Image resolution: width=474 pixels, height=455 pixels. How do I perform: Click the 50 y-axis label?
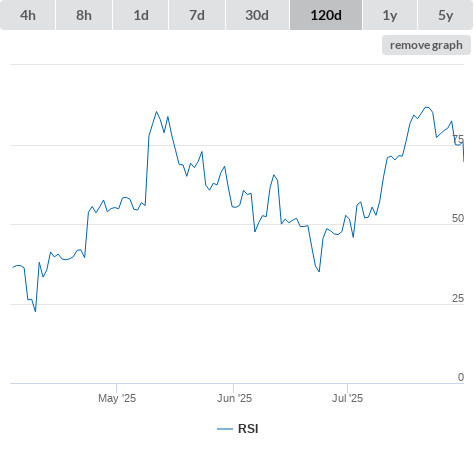point(458,218)
